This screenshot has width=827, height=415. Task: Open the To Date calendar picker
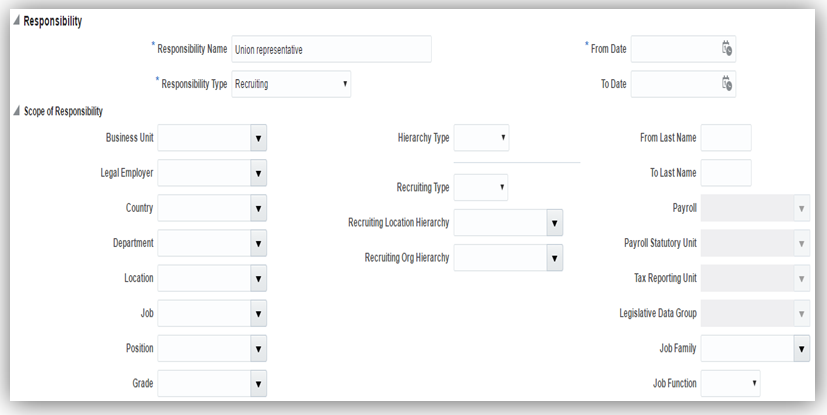point(727,84)
